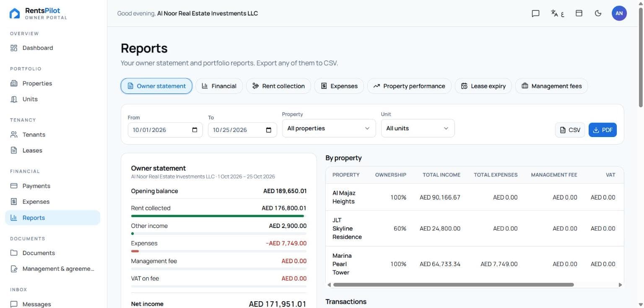Click the By property horizontal scrollbar

(x=453, y=285)
